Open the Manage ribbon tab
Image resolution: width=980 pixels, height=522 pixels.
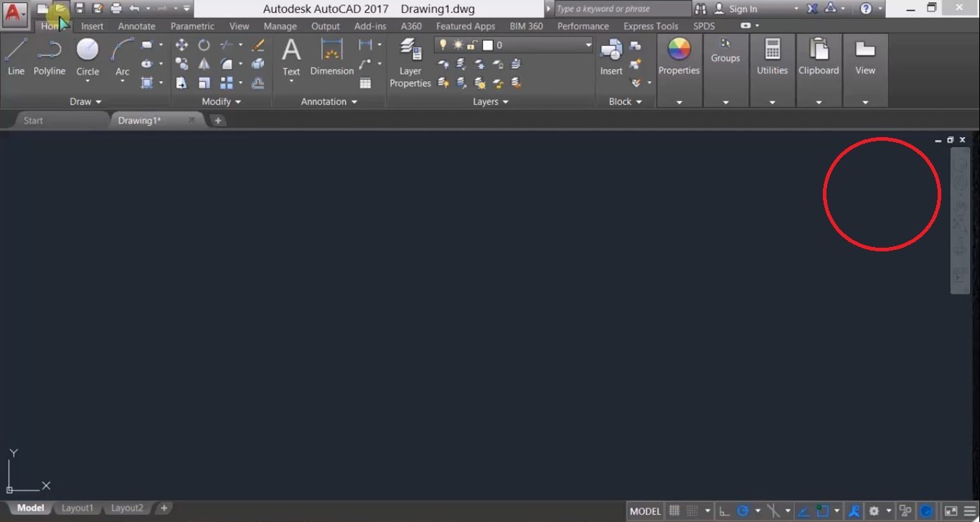point(280,26)
